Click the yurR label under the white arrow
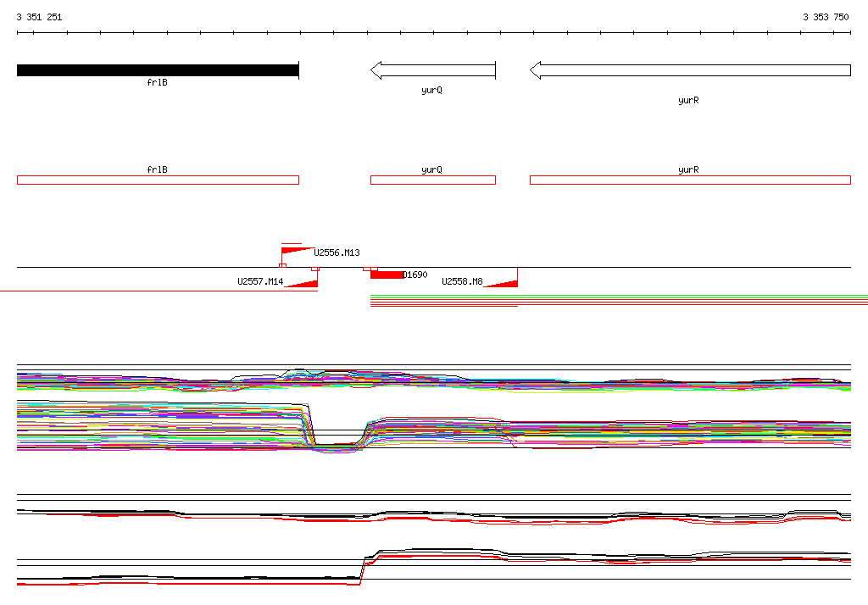This screenshot has width=868, height=605. [x=688, y=100]
